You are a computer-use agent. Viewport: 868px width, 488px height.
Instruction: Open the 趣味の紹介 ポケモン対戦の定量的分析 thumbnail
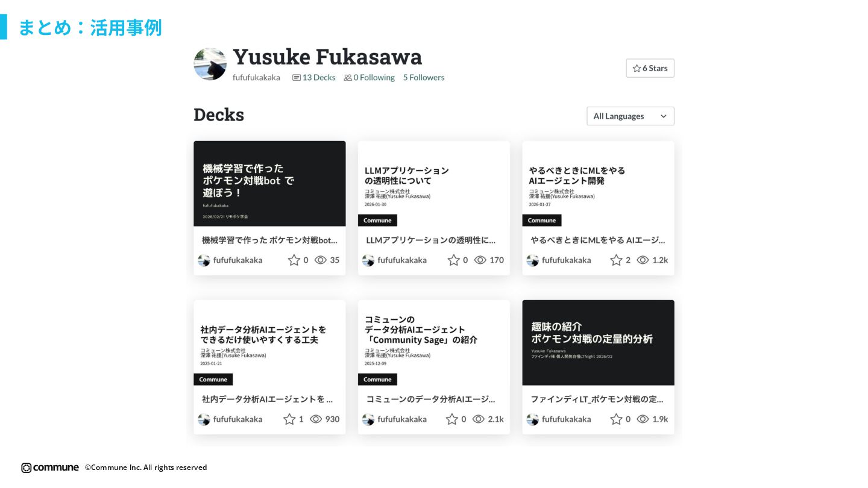click(x=598, y=343)
